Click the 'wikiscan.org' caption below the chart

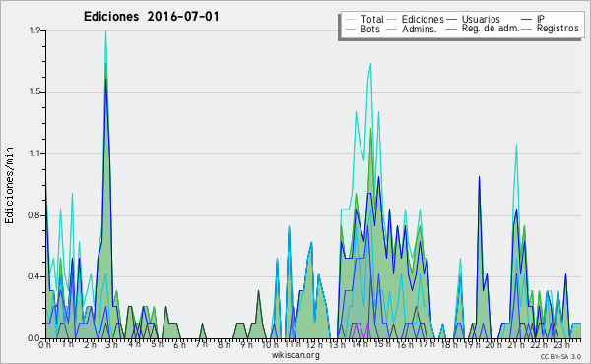click(295, 355)
